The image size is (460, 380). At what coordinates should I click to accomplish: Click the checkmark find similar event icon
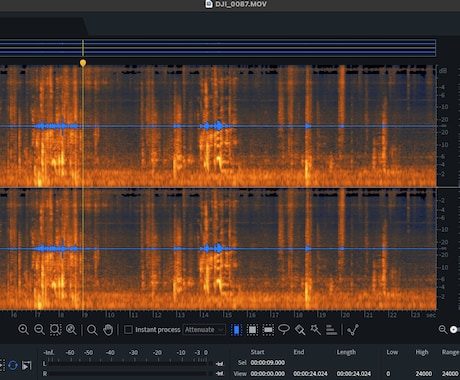coord(353,330)
